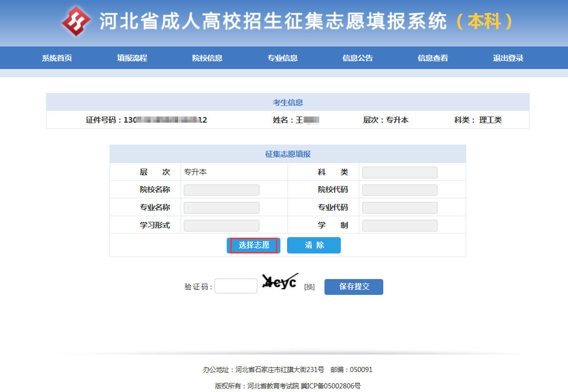
Task: Click the 院校代码 text field
Action: [x=400, y=190]
